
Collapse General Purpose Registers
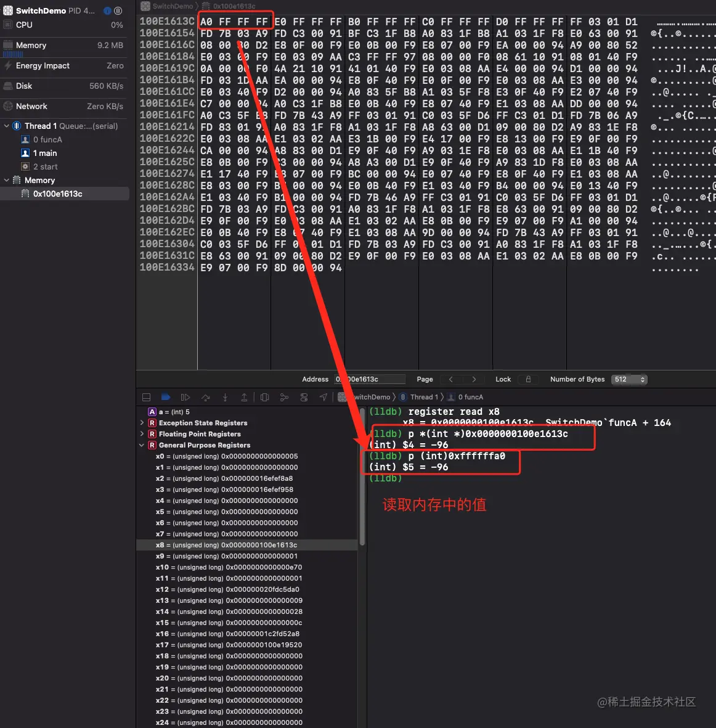click(x=142, y=445)
